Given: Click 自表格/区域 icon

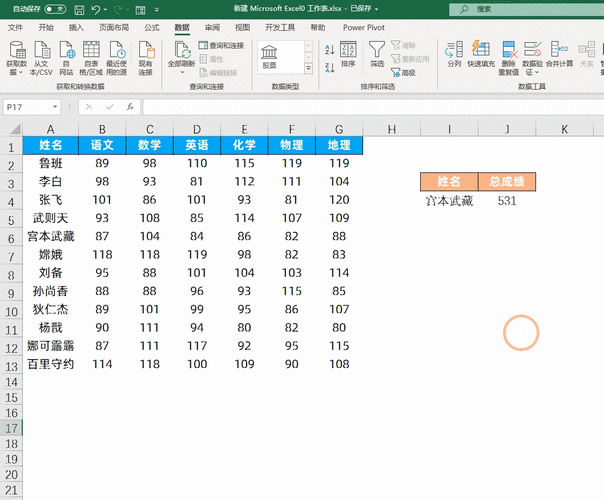Looking at the screenshot, I should point(91,59).
